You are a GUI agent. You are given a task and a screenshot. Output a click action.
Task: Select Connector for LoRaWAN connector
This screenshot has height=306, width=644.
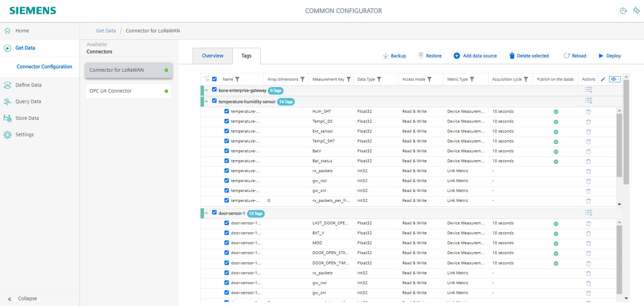[x=129, y=70]
